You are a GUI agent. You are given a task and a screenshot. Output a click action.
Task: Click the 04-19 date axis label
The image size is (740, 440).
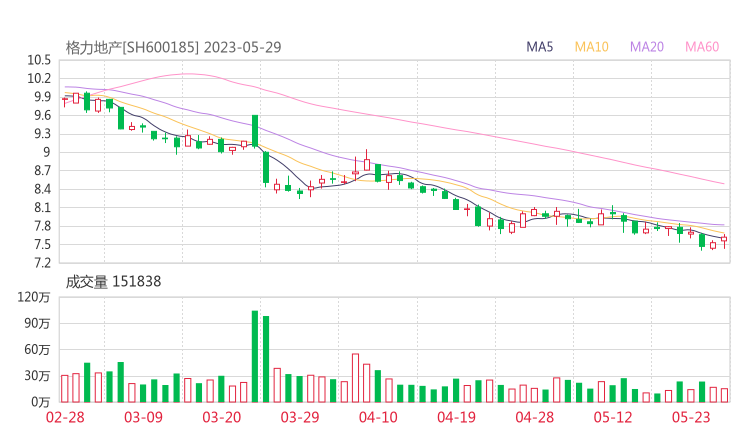pyautogui.click(x=456, y=417)
